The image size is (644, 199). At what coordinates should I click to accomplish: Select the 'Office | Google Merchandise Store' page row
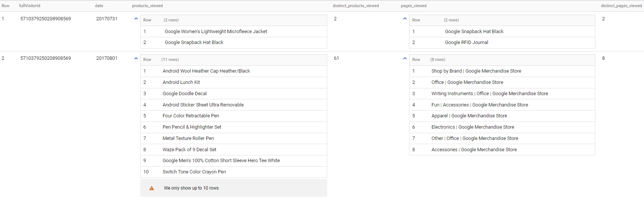point(467,82)
